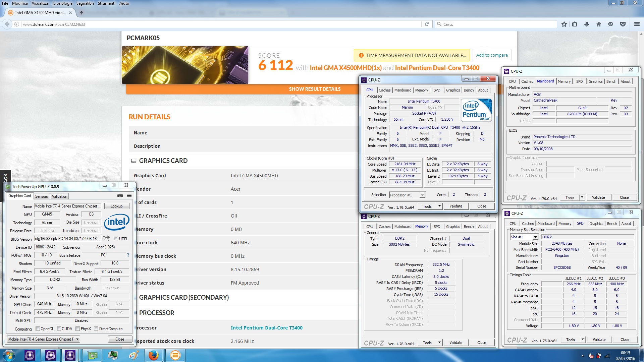The image size is (644, 362).
Task: Close the Intel GMA X4500MHD tab
Action: (x=70, y=13)
